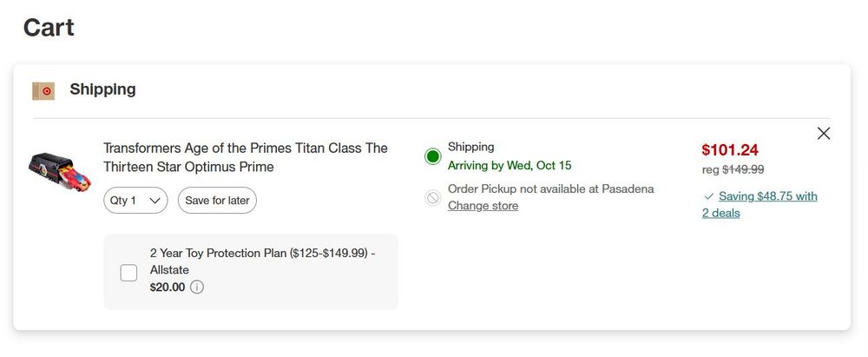Viewport: 868px width, 357px height.
Task: Click the Cart page heading
Action: tap(49, 28)
